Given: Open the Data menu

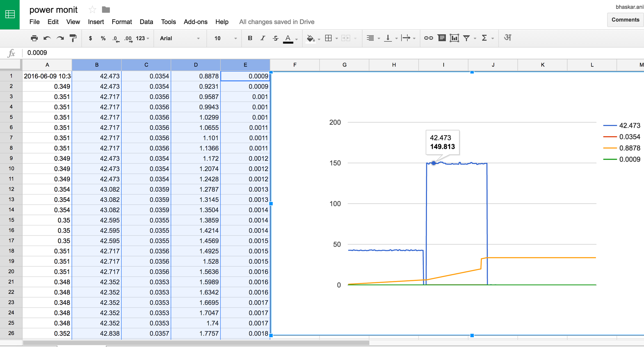Looking at the screenshot, I should [146, 22].
